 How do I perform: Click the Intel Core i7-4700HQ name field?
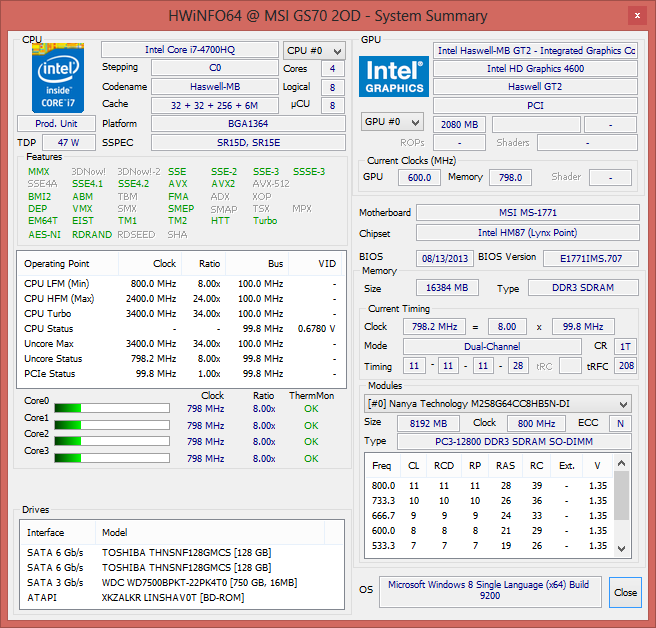(190, 50)
